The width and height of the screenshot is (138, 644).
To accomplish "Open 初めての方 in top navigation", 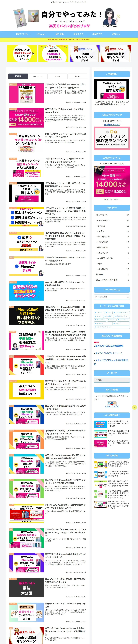I will tap(78, 34).
